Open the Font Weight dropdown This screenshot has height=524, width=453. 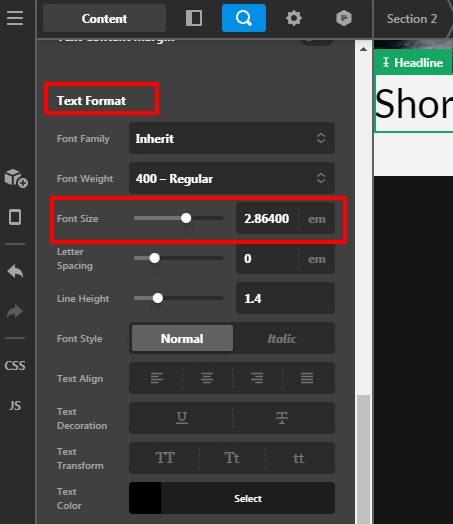232,178
